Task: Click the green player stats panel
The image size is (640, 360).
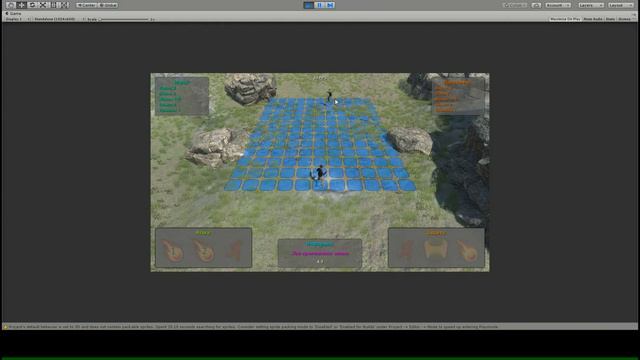Action: tap(182, 96)
